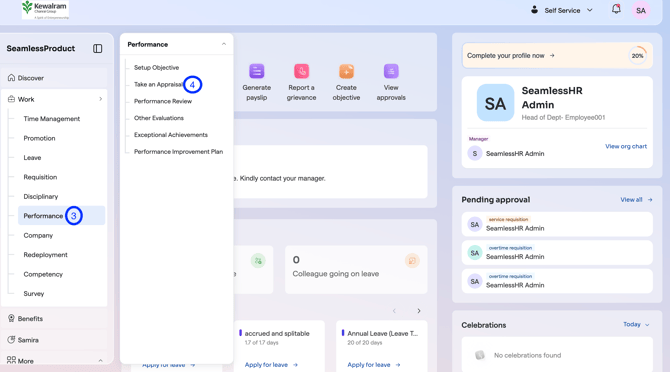Select Promotion in sidebar
Image resolution: width=670 pixels, height=372 pixels.
coord(39,138)
